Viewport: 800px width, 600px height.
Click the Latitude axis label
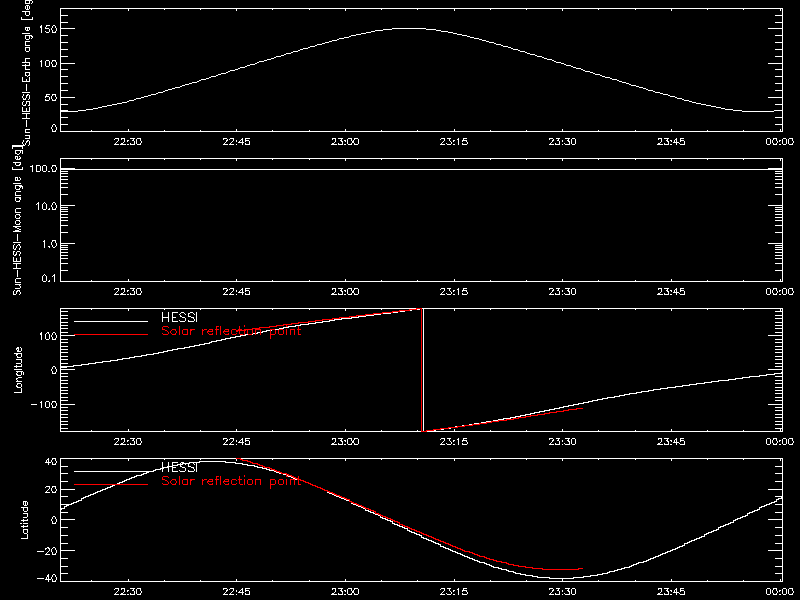tap(24, 520)
